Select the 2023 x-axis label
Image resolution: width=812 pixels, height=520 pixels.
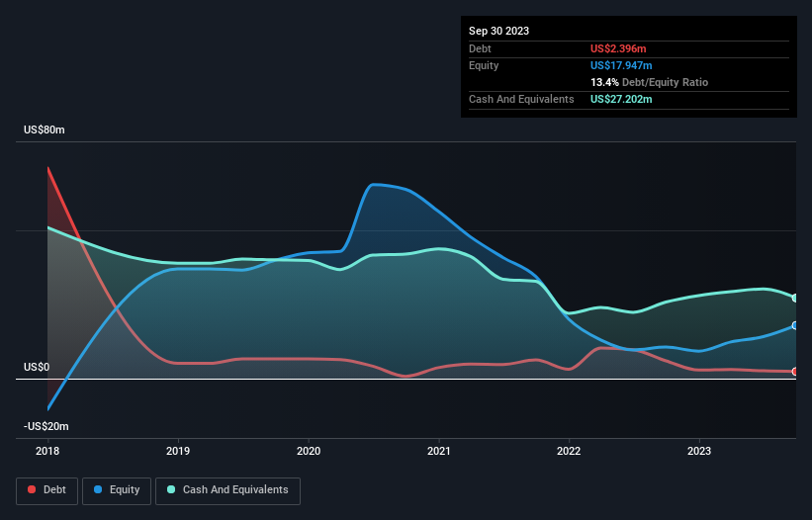pos(699,451)
